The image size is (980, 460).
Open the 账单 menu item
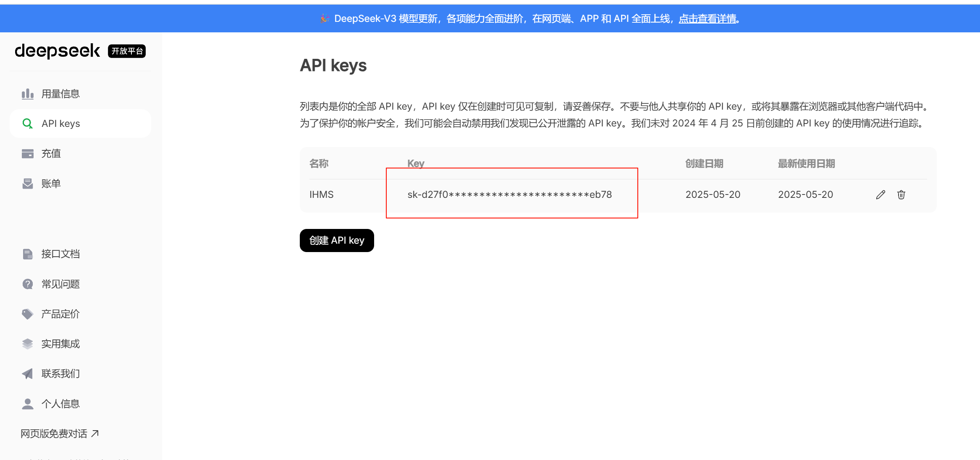click(x=51, y=184)
